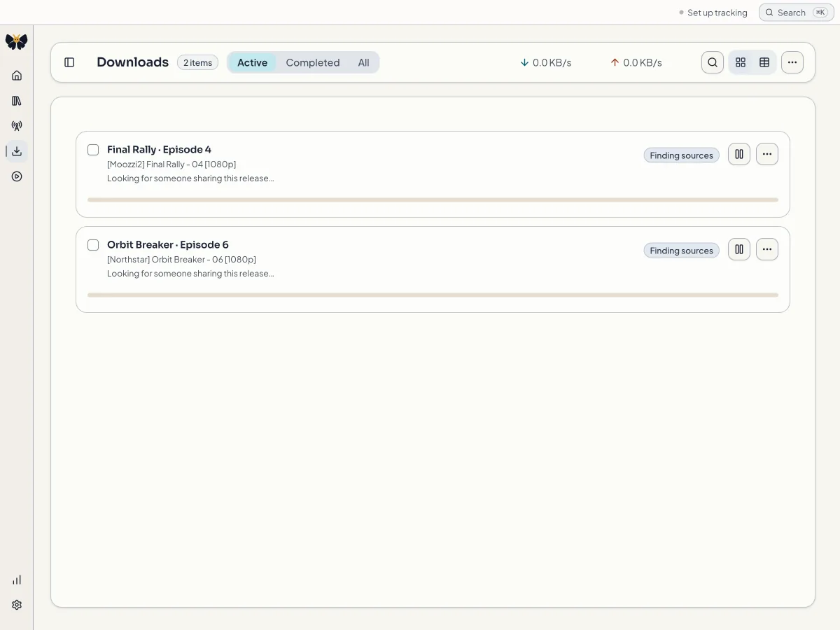The image size is (840, 630).
Task: Click the download speed indicator
Action: (546, 62)
